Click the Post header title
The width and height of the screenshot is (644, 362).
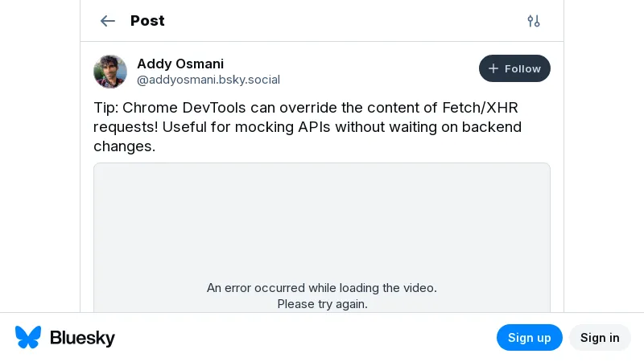pos(147,21)
